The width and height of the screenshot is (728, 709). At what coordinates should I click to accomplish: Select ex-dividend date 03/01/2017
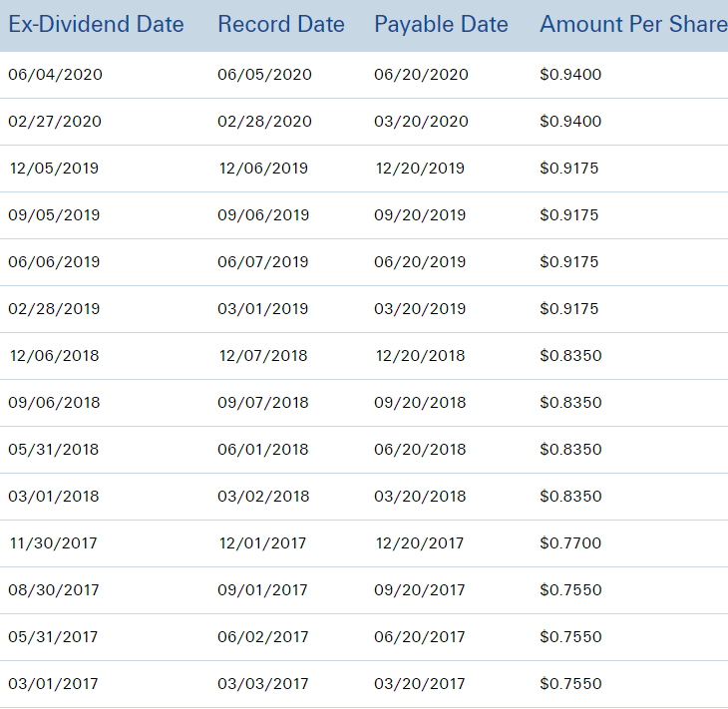pyautogui.click(x=54, y=684)
